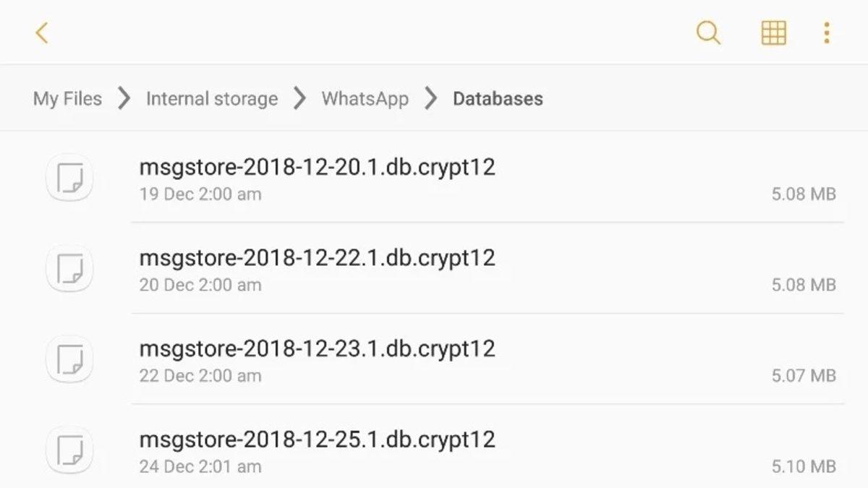The height and width of the screenshot is (488, 868).
Task: Tap the file icon beside msgstore-2018-12-25
Action: 69,450
